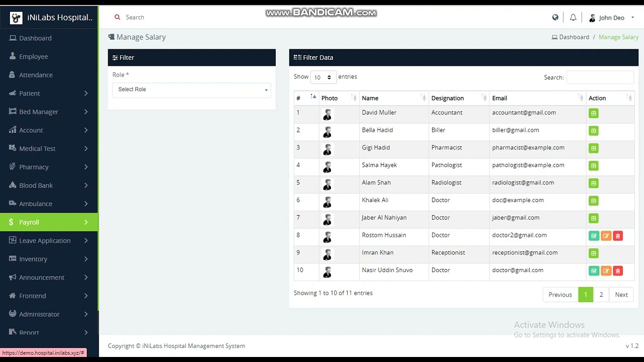The height and width of the screenshot is (362, 644).
Task: Sort table by Email column
Action: (x=538, y=98)
